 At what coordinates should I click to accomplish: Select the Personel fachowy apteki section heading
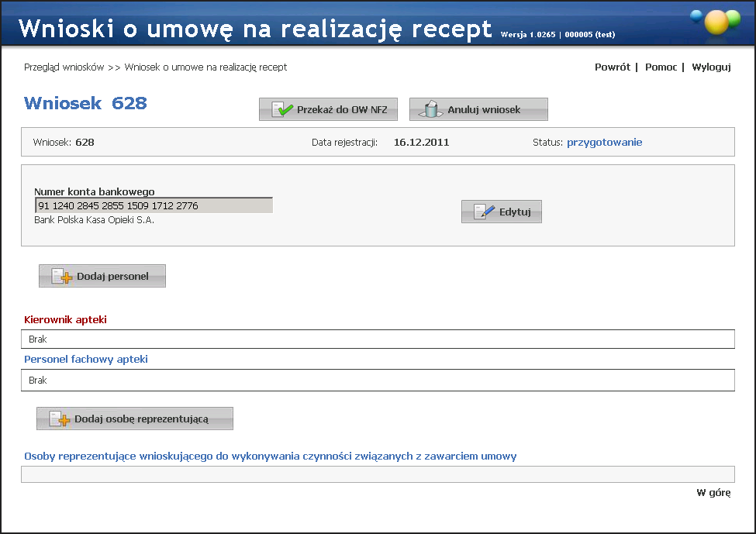(x=86, y=360)
